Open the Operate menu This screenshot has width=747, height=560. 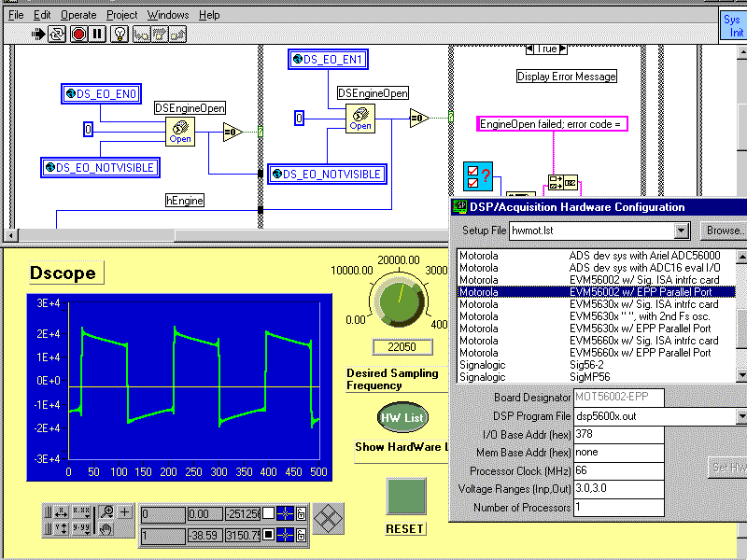coord(78,15)
